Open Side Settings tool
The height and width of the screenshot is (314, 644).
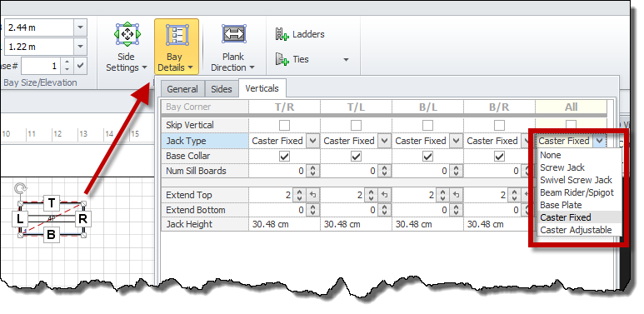point(126,47)
